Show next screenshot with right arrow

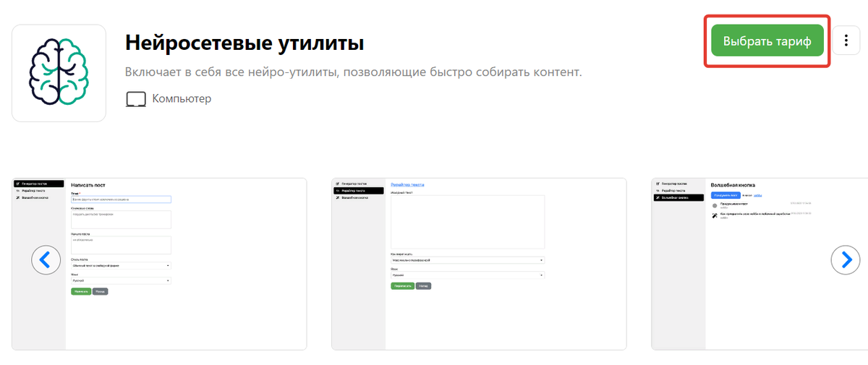click(x=846, y=260)
